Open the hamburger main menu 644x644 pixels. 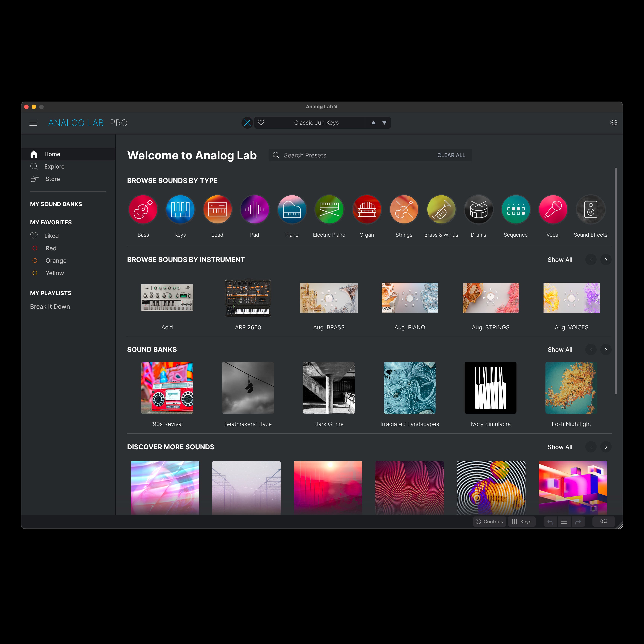(x=33, y=123)
